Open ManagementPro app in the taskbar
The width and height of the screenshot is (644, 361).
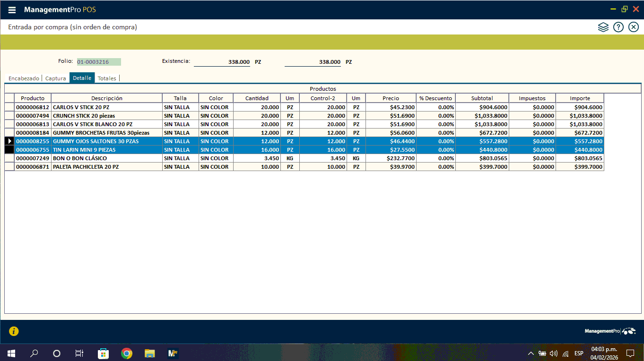pos(173,353)
